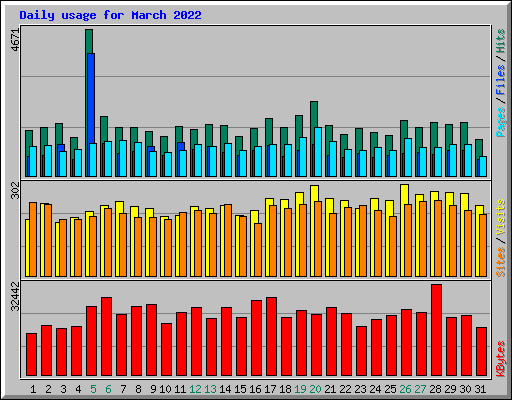This screenshot has width=512, height=400.
Task: Click the green day 19 label
Action: click(300, 389)
